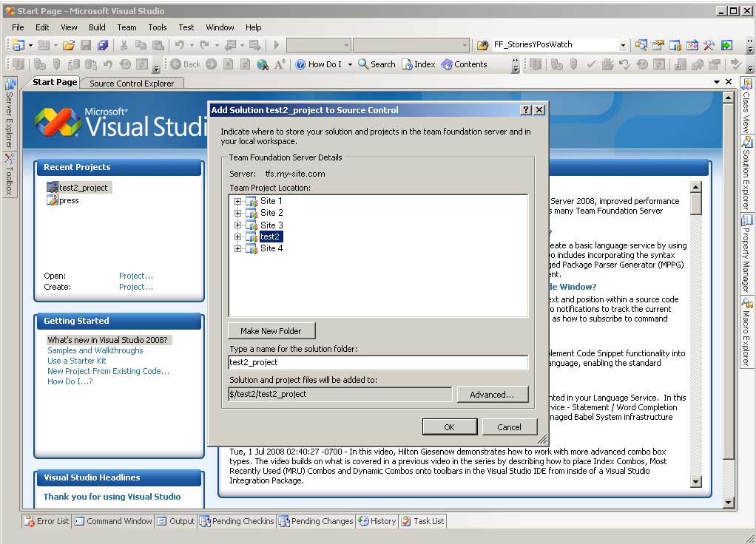
Task: Click the New Project toolbar icon
Action: (x=18, y=45)
